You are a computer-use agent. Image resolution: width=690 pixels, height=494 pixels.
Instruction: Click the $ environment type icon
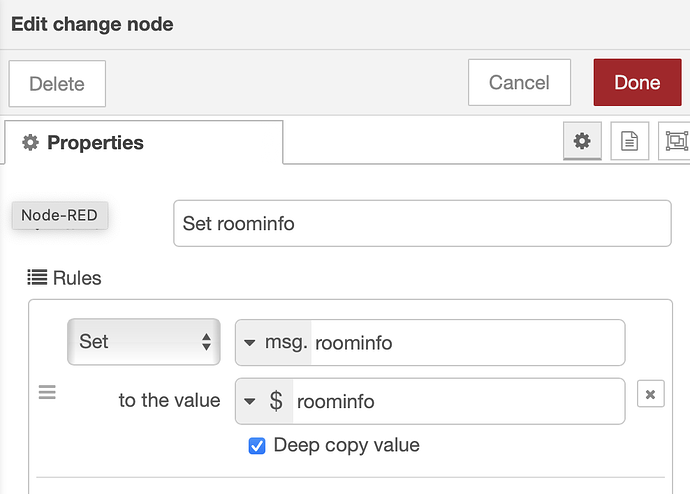click(x=276, y=401)
